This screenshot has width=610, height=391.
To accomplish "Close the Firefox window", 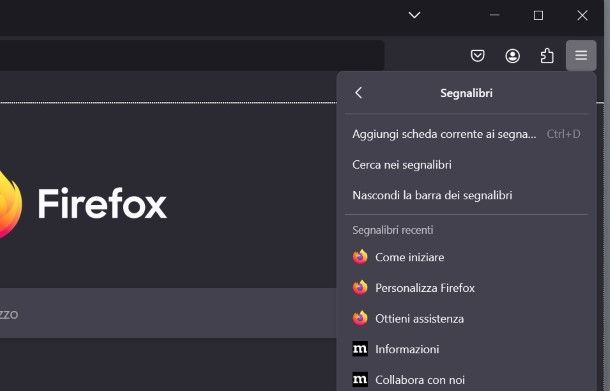I will pyautogui.click(x=582, y=15).
